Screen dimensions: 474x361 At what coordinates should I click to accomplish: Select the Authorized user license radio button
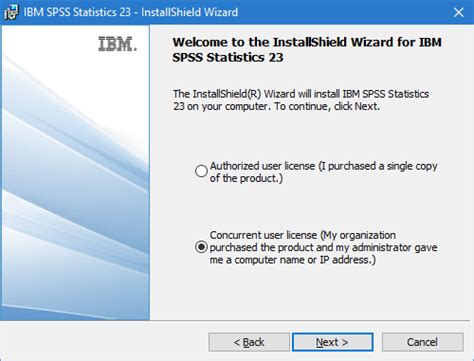point(201,171)
